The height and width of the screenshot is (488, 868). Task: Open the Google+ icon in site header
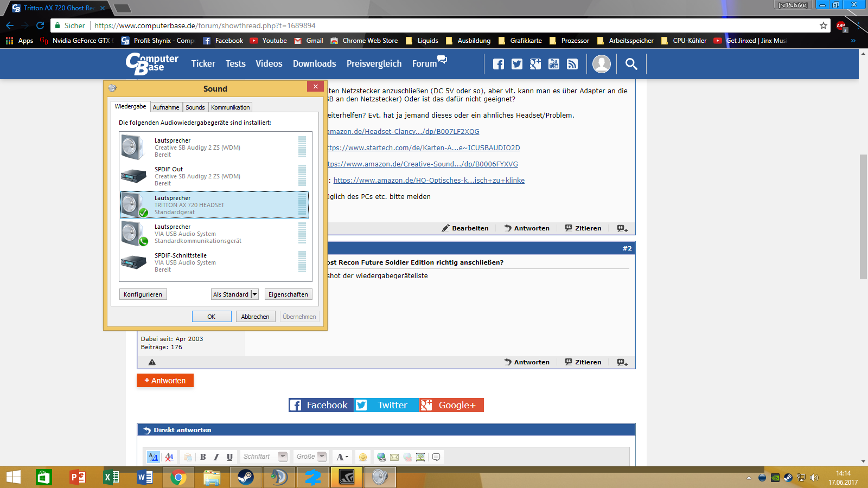[535, 64]
